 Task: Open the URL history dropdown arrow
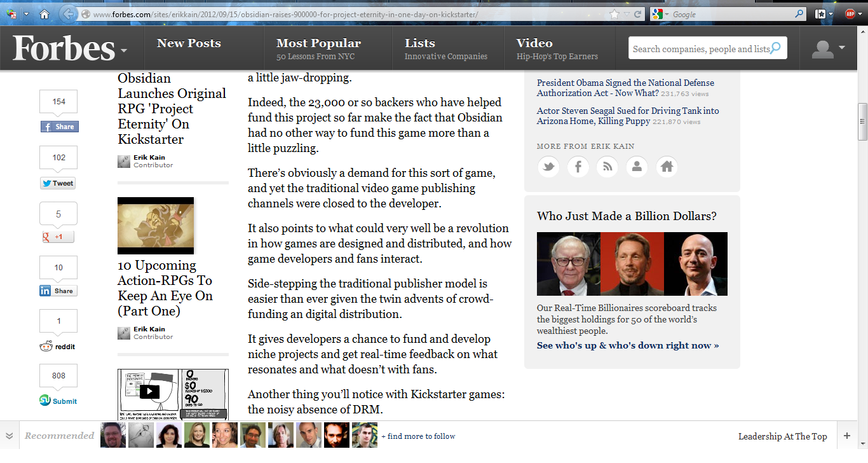[626, 14]
